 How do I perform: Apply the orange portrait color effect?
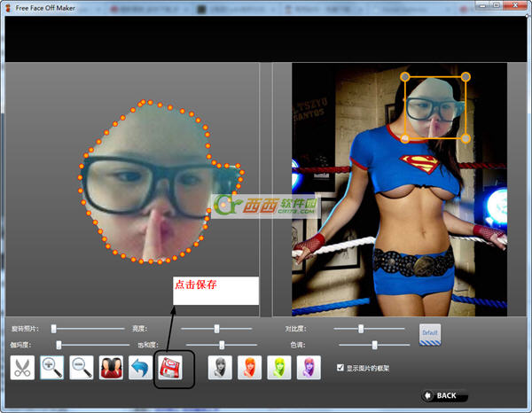[x=250, y=368]
